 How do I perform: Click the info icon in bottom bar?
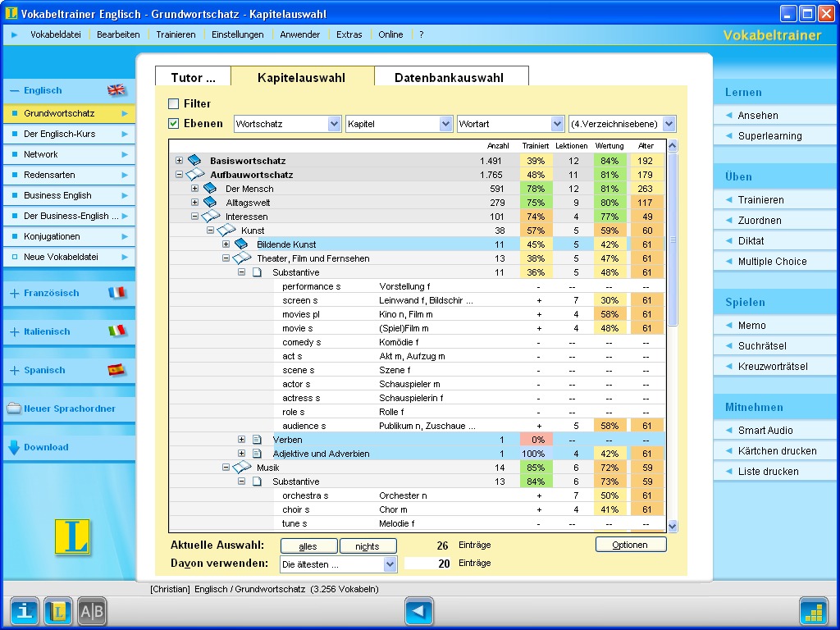click(25, 611)
